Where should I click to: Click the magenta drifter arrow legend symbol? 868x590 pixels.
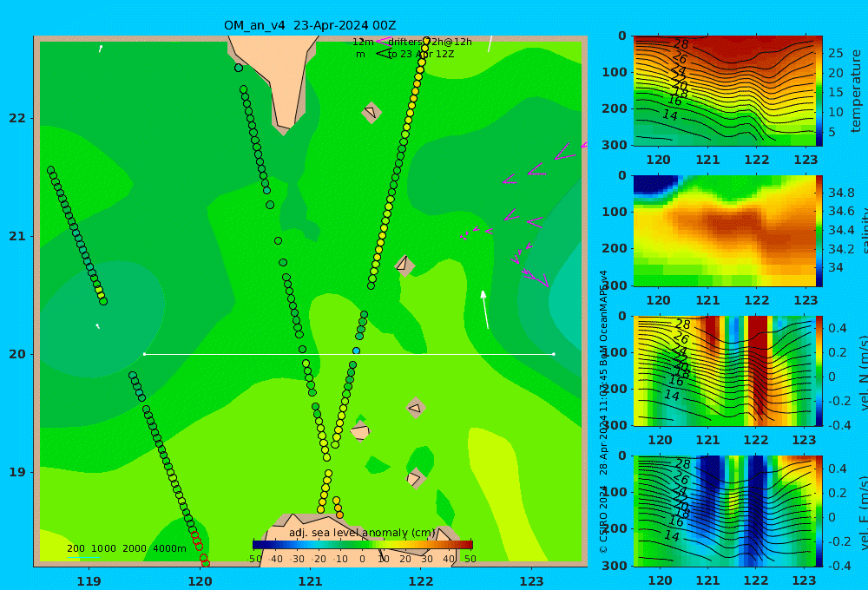coord(383,42)
